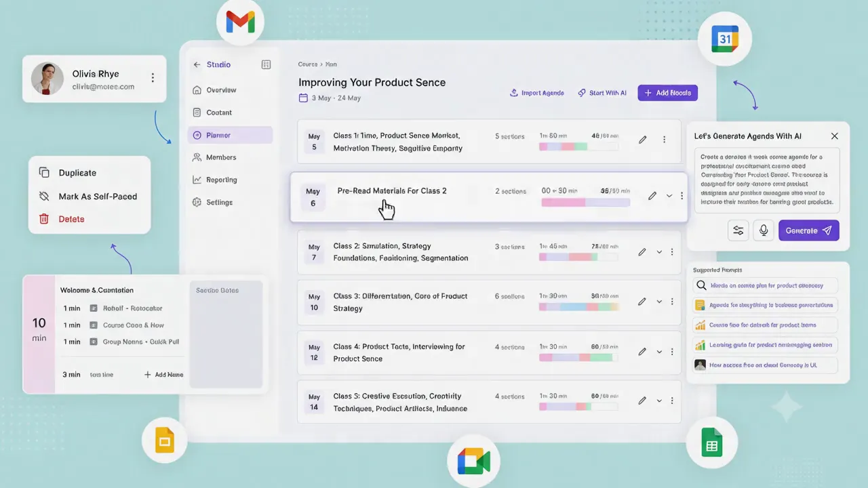868x488 pixels.
Task: Open the AI settings sliders icon
Action: (x=738, y=230)
